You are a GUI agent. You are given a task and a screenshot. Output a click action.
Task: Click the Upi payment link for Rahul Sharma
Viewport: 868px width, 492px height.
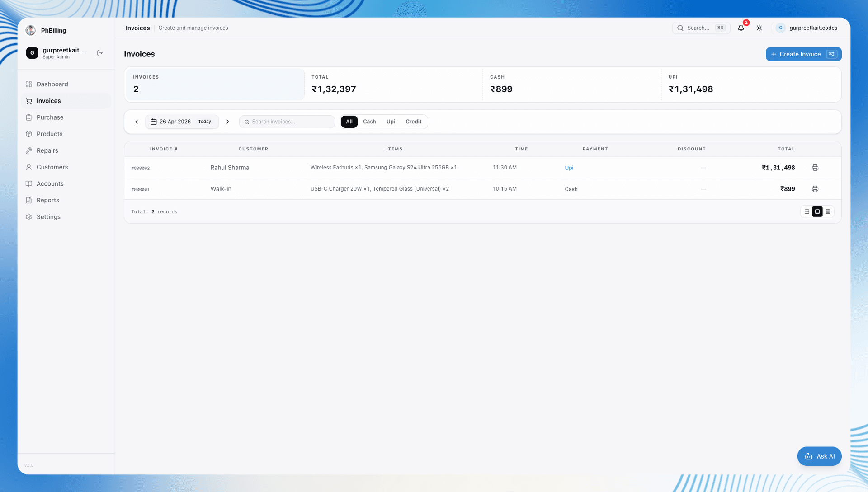click(569, 168)
